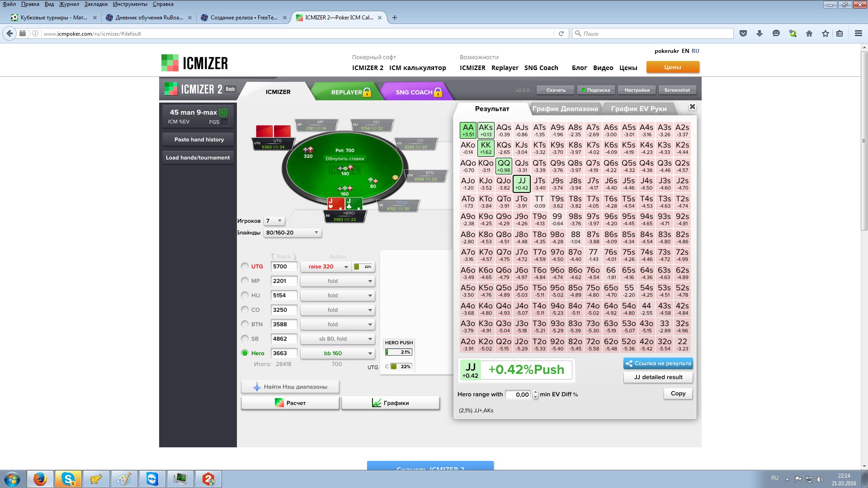This screenshot has width=868, height=488.
Task: Open the Firefox home page icon
Action: (x=809, y=33)
